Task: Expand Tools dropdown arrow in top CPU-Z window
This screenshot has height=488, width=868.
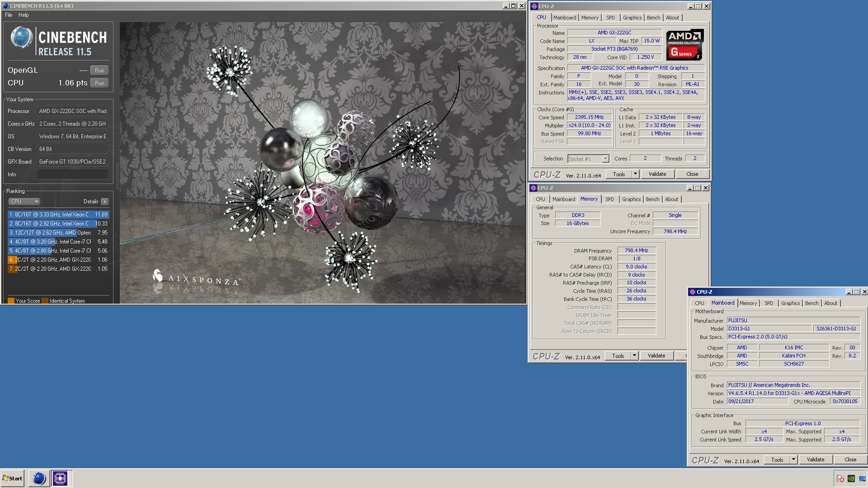Action: [635, 174]
